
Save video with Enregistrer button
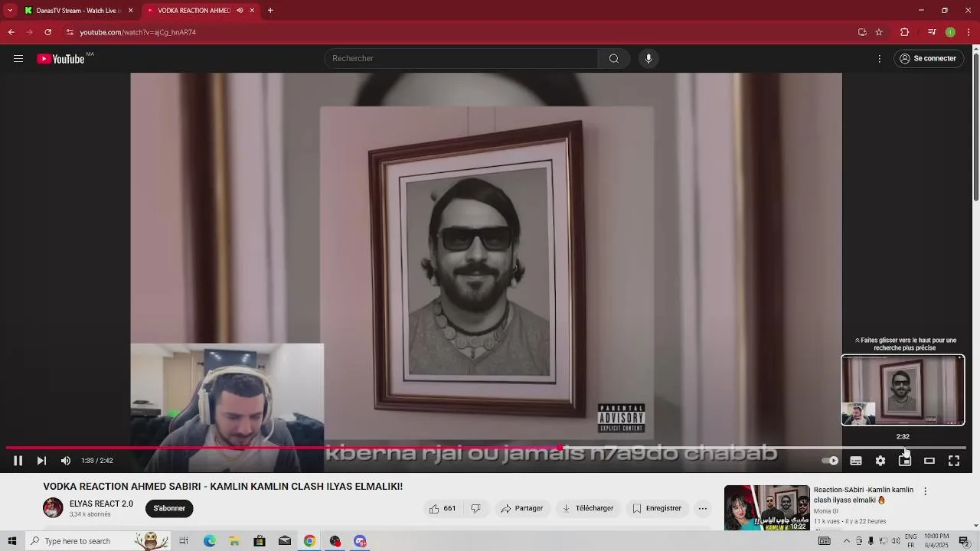[657, 508]
